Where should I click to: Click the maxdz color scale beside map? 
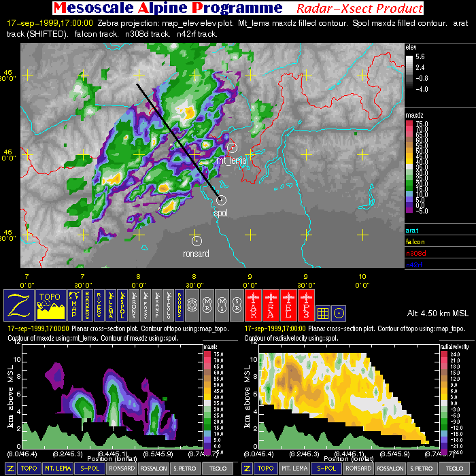[x=409, y=167]
